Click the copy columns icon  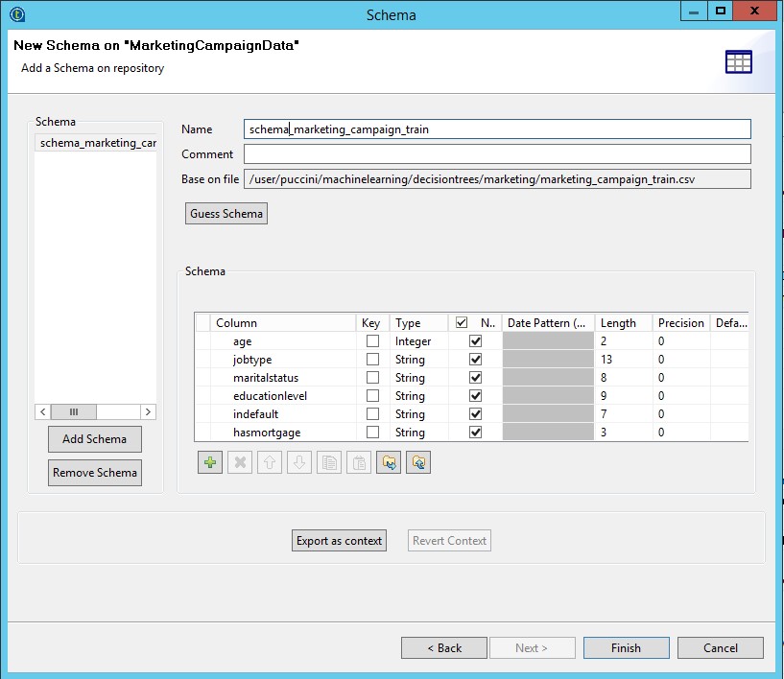[x=329, y=463]
